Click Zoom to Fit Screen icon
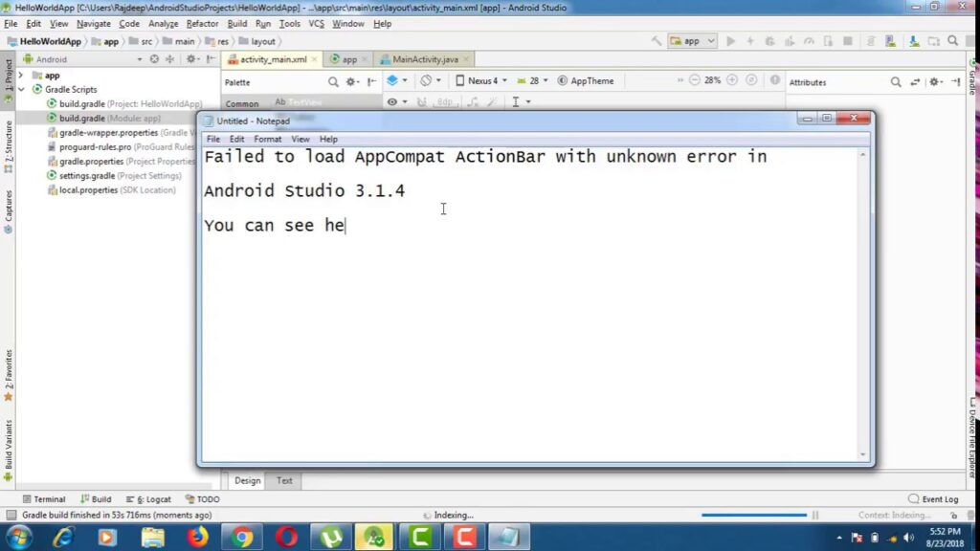This screenshot has width=980, height=551. pyautogui.click(x=751, y=80)
